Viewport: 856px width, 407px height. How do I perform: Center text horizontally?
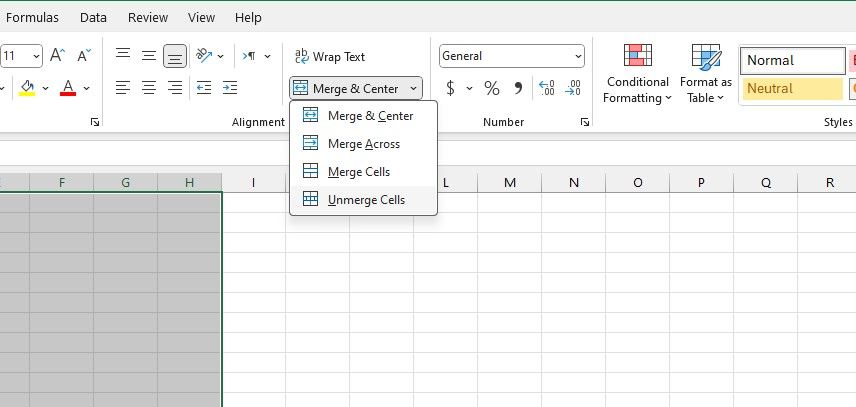tap(149, 87)
